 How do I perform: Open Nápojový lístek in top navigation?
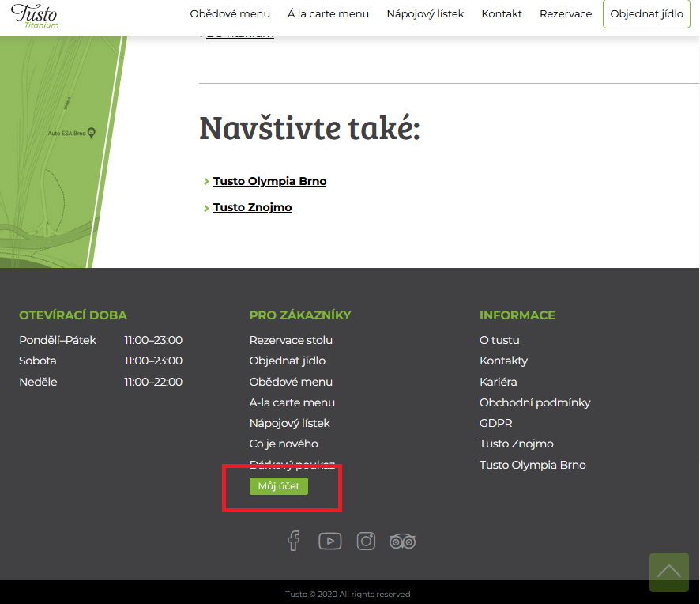pos(425,14)
